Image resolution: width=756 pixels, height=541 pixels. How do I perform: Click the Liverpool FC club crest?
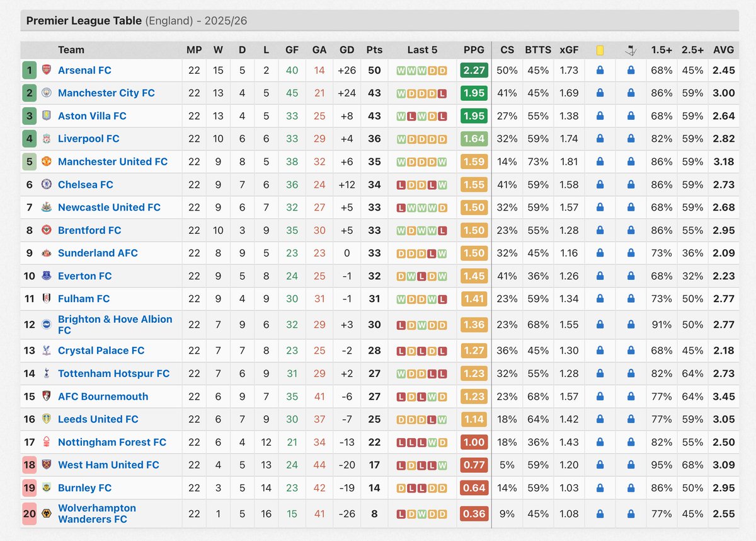[47, 139]
